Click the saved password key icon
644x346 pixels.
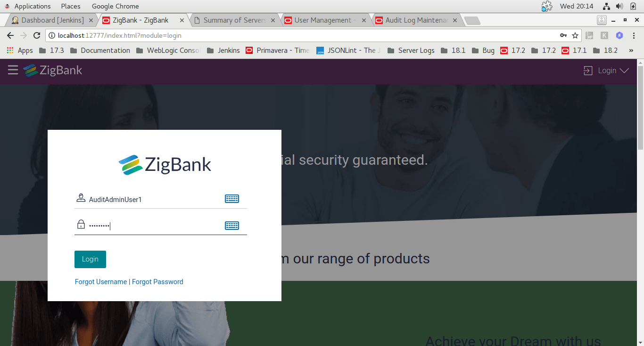(x=563, y=35)
